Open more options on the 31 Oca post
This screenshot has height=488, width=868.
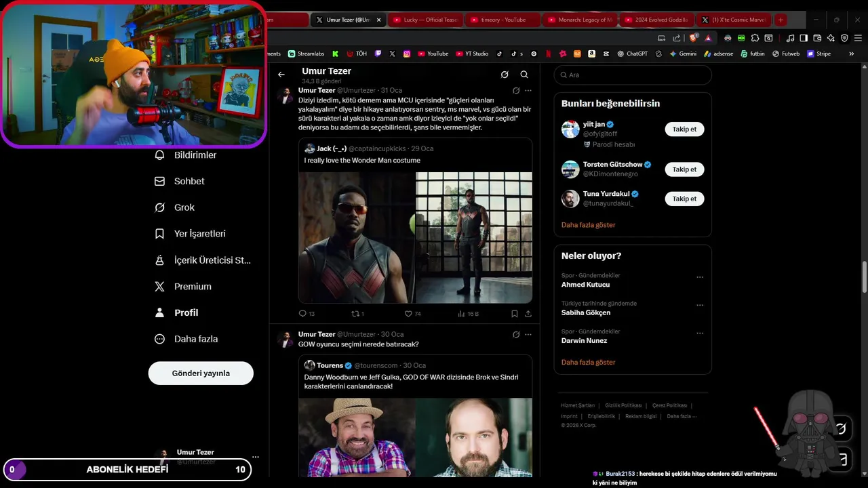528,90
